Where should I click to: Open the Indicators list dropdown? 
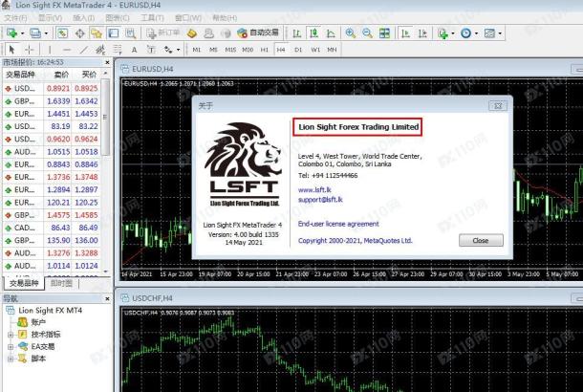pyautogui.click(x=452, y=33)
